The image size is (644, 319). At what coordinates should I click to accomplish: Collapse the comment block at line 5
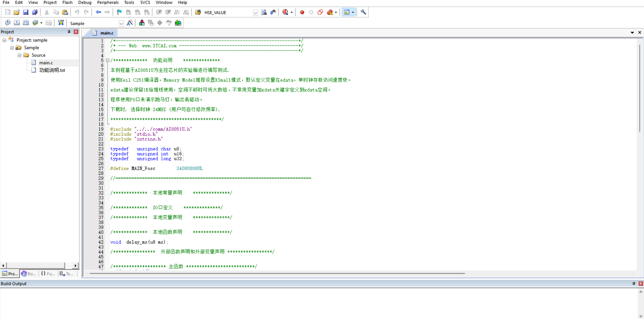pos(108,60)
